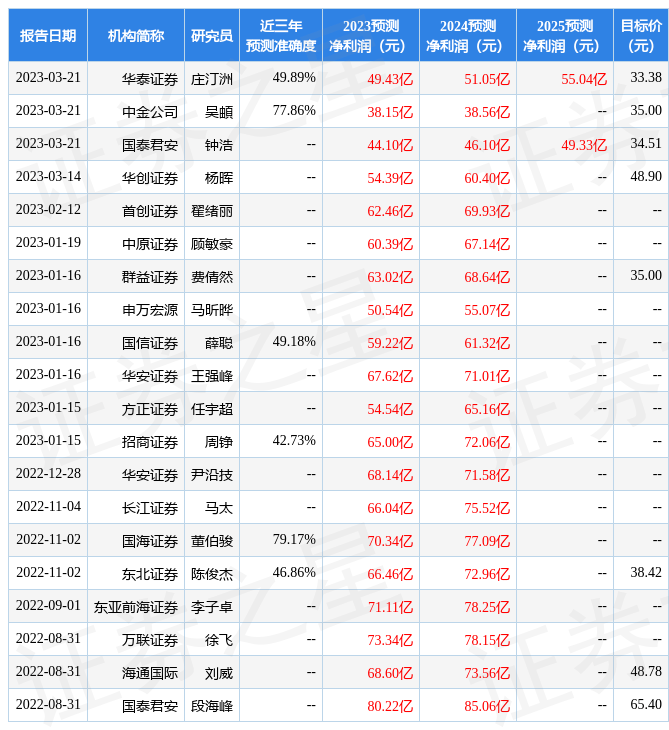Click the 2023-03-14 report date cell
The width and height of the screenshot is (669, 730).
coord(48,177)
